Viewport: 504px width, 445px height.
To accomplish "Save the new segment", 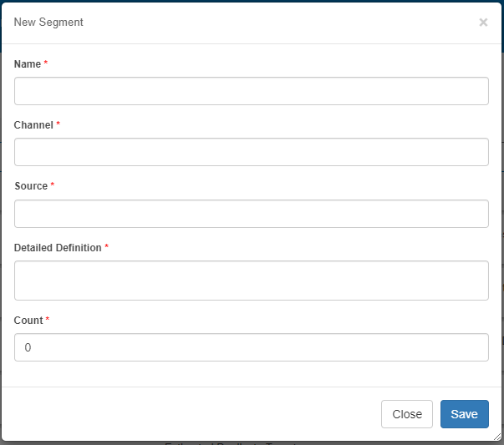I will coord(465,414).
